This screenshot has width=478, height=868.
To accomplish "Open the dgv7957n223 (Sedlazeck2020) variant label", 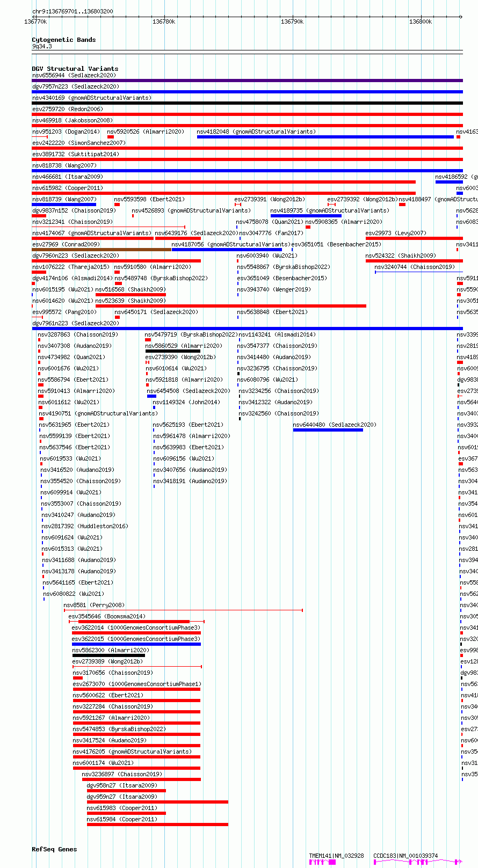I will pyautogui.click(x=76, y=86).
